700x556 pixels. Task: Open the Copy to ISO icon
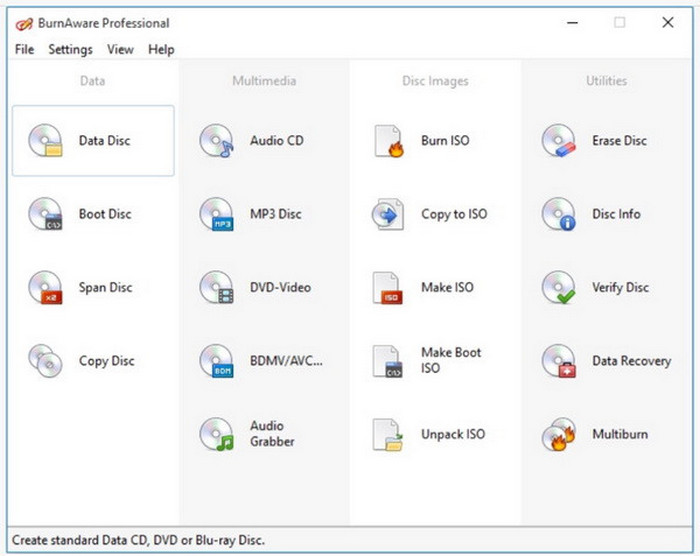pos(387,214)
